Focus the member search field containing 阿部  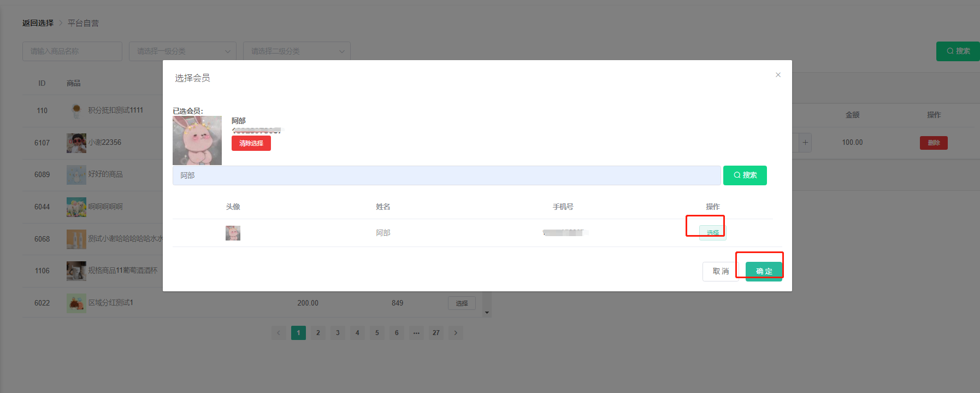click(x=446, y=175)
